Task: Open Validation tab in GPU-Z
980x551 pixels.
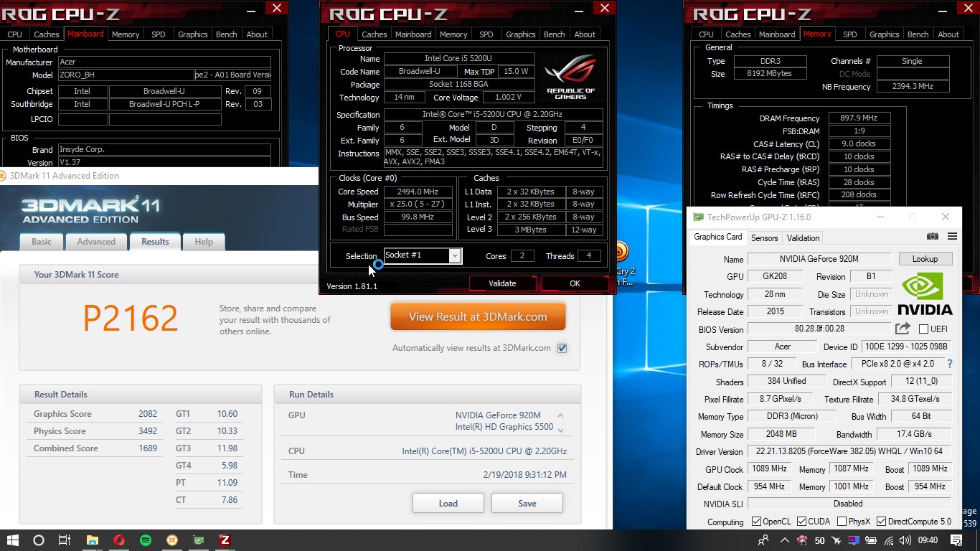Action: pos(803,237)
